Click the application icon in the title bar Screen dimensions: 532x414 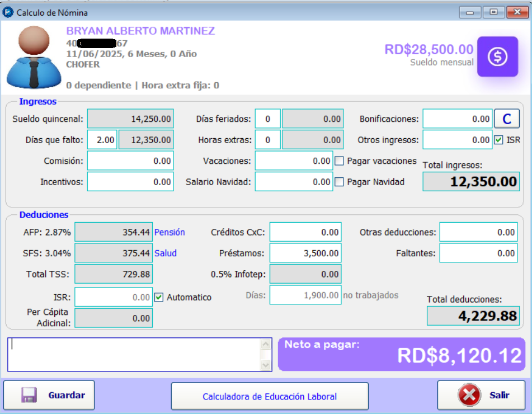(7, 11)
